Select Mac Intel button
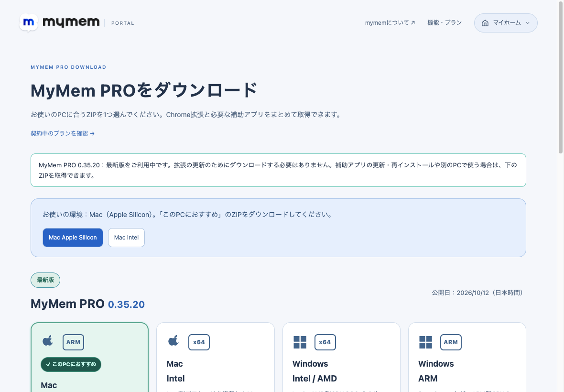The image size is (564, 392). (126, 238)
